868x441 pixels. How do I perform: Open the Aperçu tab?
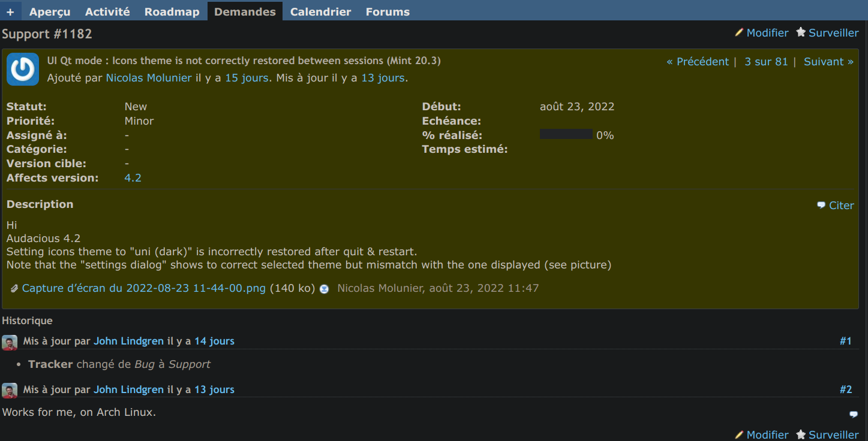coord(50,11)
